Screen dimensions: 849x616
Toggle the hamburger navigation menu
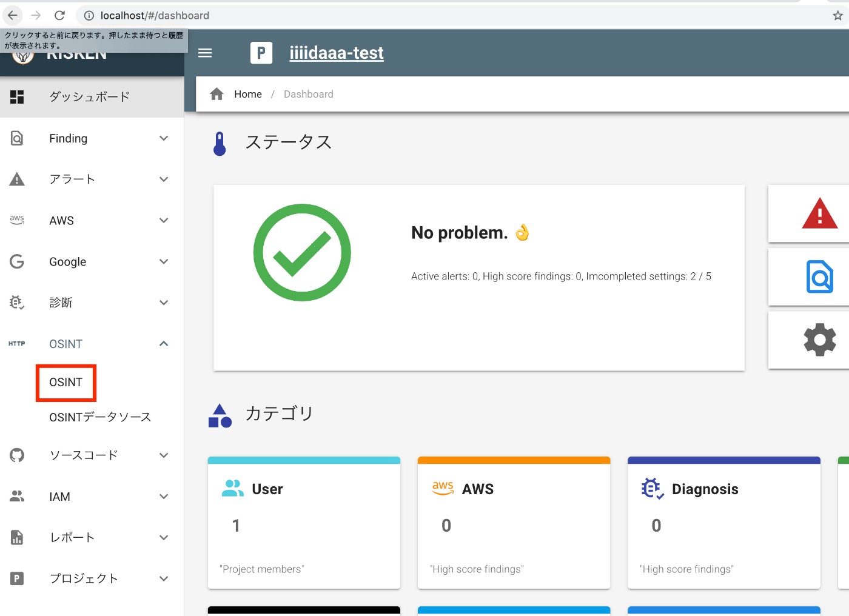[x=205, y=53]
